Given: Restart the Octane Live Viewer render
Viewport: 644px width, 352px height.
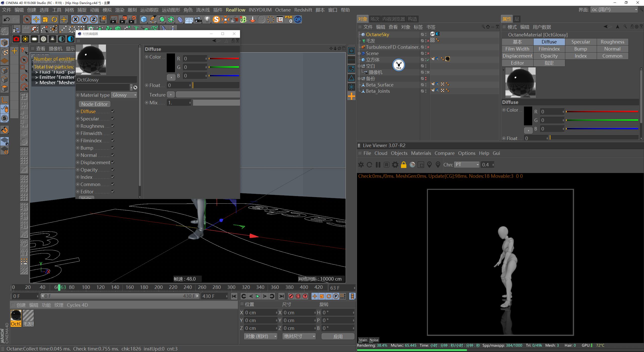Looking at the screenshot, I should coord(369,165).
